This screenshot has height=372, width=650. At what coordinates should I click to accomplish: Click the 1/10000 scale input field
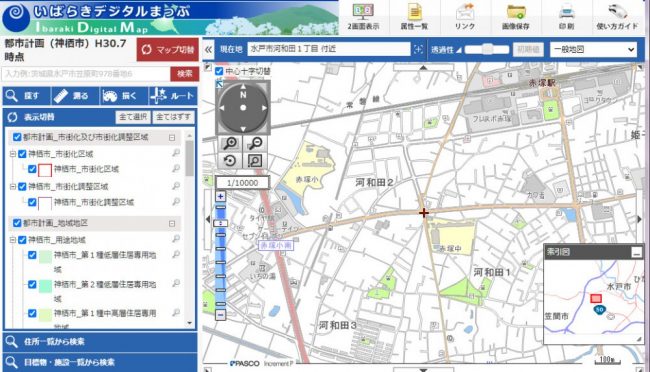coord(242,182)
